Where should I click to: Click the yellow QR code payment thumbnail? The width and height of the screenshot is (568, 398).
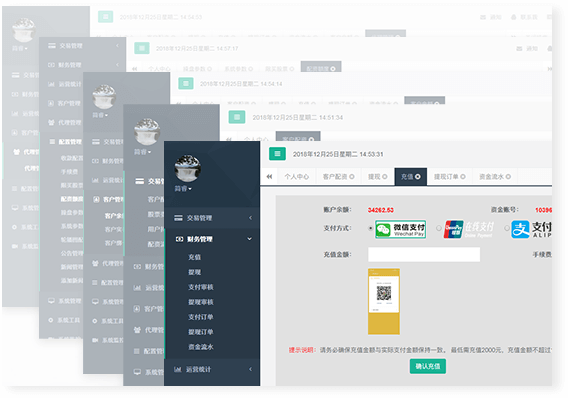pos(384,301)
